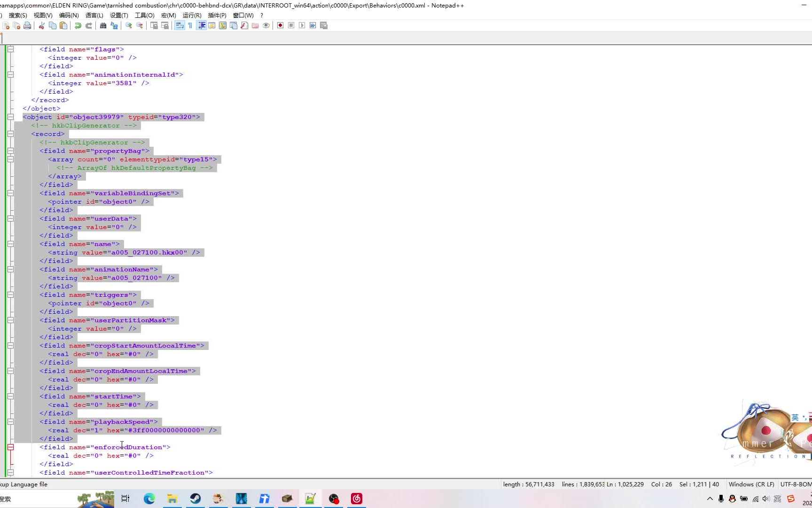
Task: Click the UTF-8-BOM encoding status field
Action: 796,484
